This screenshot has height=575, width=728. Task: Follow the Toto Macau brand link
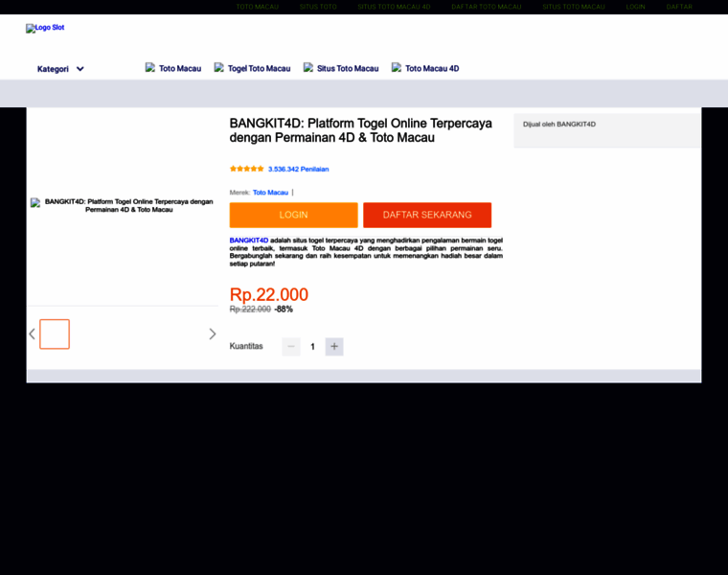(270, 193)
